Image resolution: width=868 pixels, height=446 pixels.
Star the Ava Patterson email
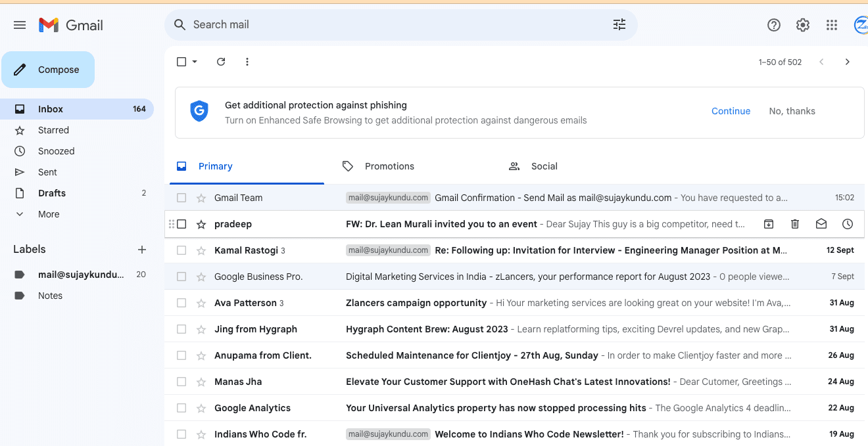click(x=201, y=303)
